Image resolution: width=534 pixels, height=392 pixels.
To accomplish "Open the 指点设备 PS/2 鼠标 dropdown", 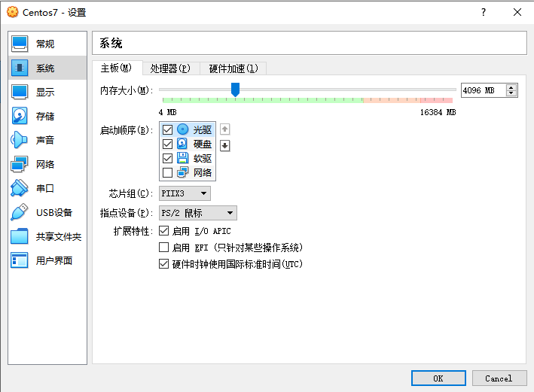I will (x=198, y=213).
